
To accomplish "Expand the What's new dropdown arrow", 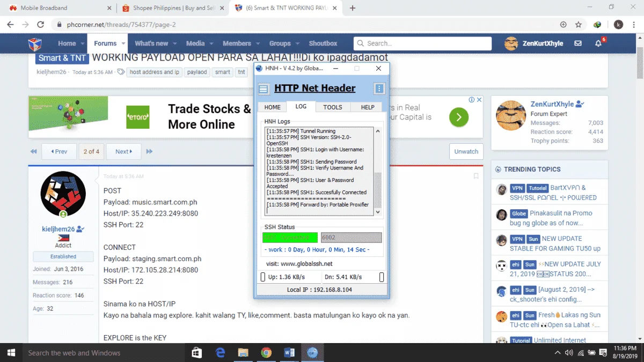I will click(x=174, y=43).
